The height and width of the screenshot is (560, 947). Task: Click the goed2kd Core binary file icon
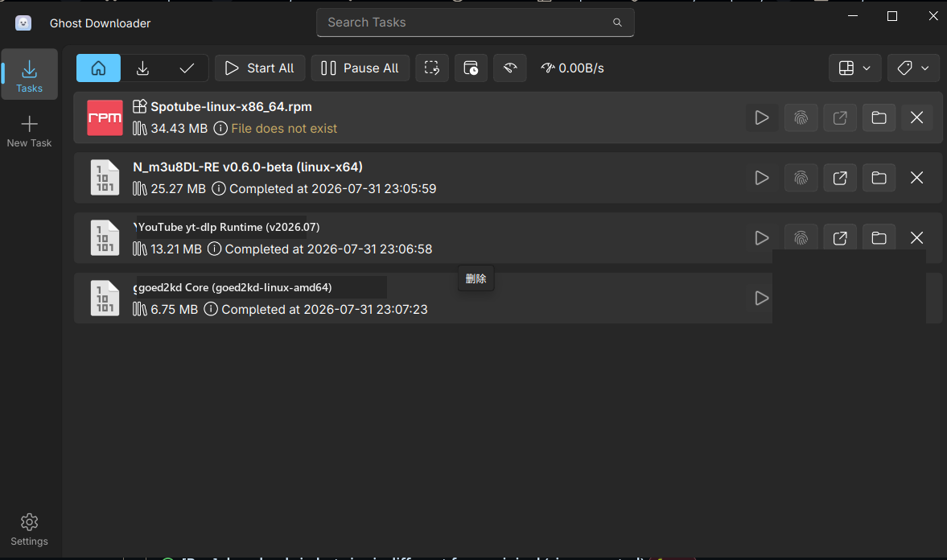105,299
